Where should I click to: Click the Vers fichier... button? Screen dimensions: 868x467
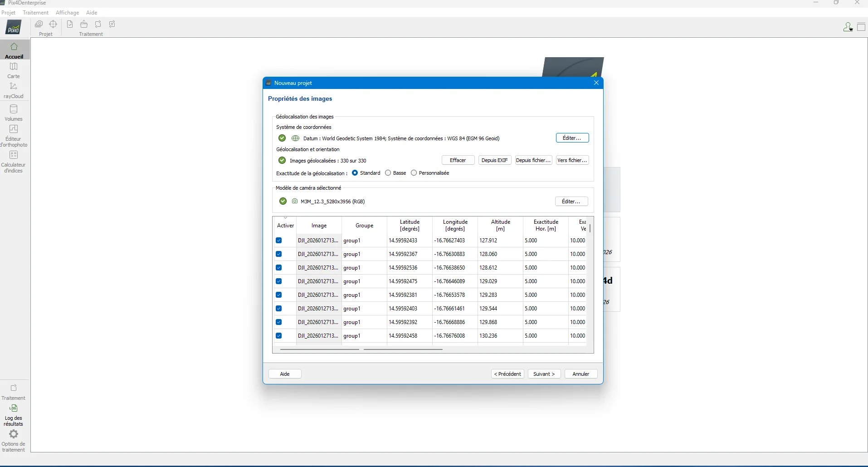(572, 160)
